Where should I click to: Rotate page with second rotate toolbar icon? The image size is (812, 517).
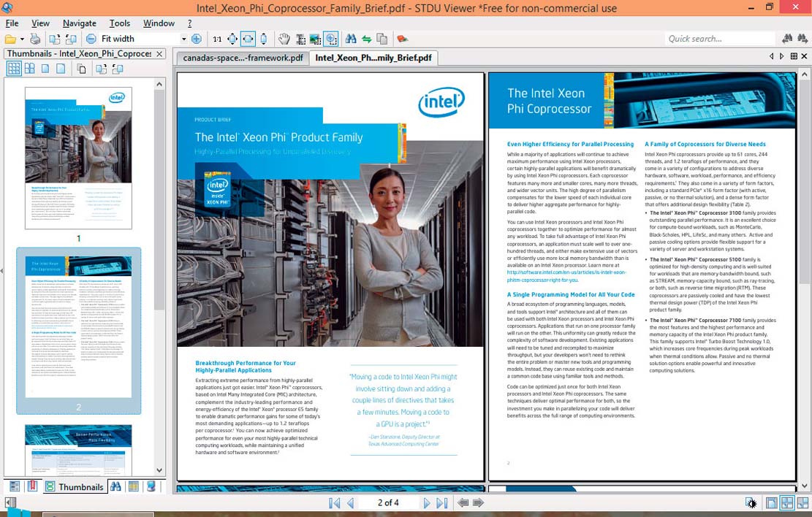coord(71,39)
